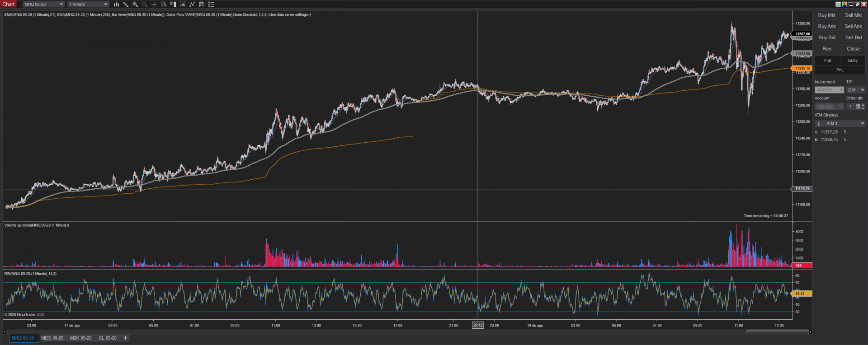Minimize the chart window
The image size is (868, 345).
[x=851, y=5]
